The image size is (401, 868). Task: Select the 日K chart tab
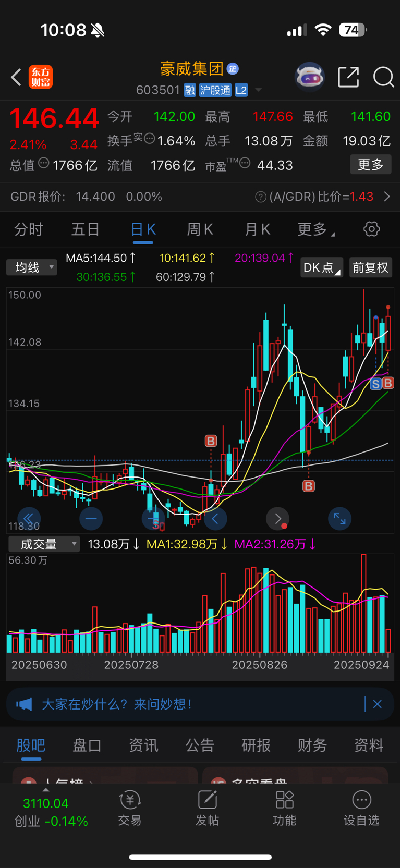tap(143, 229)
